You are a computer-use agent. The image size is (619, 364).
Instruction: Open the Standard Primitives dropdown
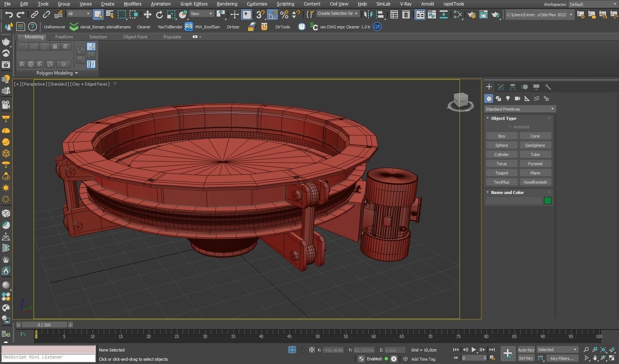click(520, 109)
